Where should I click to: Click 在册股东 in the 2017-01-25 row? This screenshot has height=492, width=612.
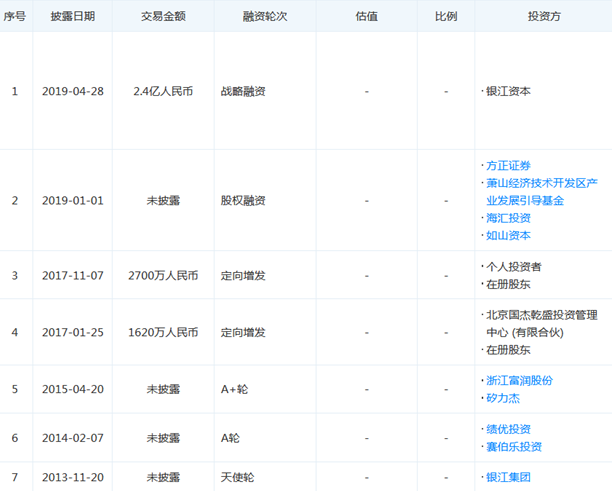508,350
